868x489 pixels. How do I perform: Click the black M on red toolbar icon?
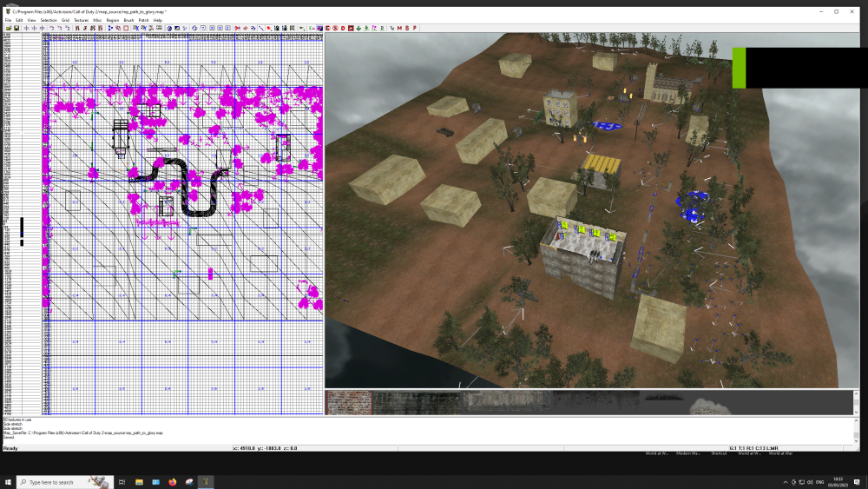coord(351,28)
